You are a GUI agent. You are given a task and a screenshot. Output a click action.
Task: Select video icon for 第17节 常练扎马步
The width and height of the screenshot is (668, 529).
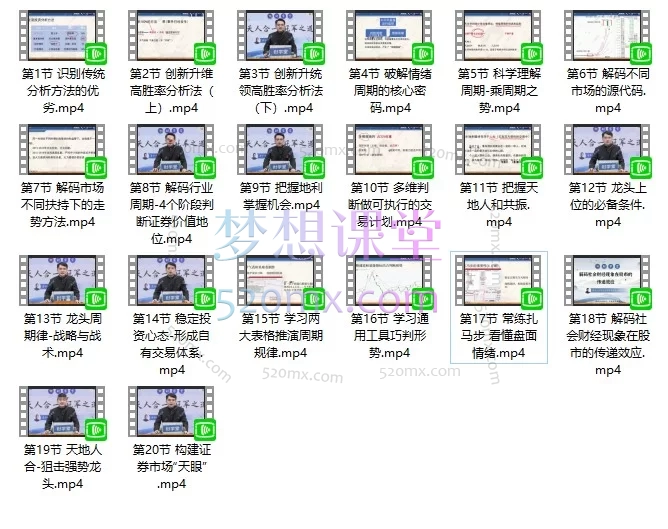click(498, 281)
